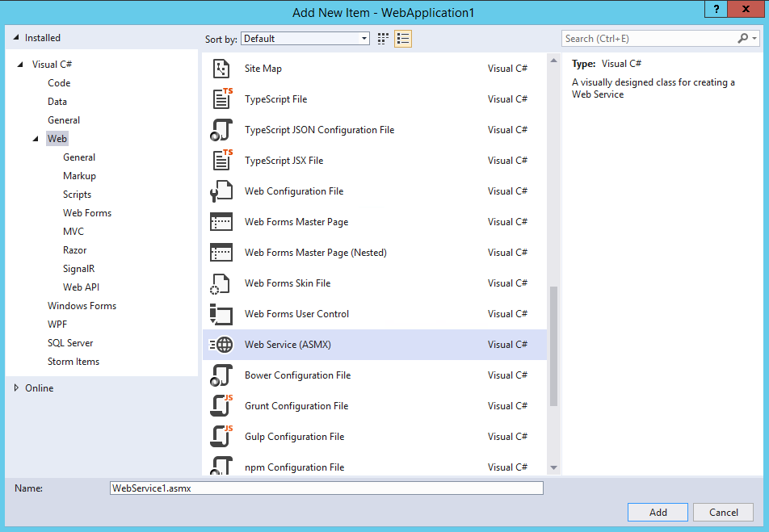Screen dimensions: 769x532
Task: Click the Web Configuration File wrench icon
Action: (x=221, y=191)
